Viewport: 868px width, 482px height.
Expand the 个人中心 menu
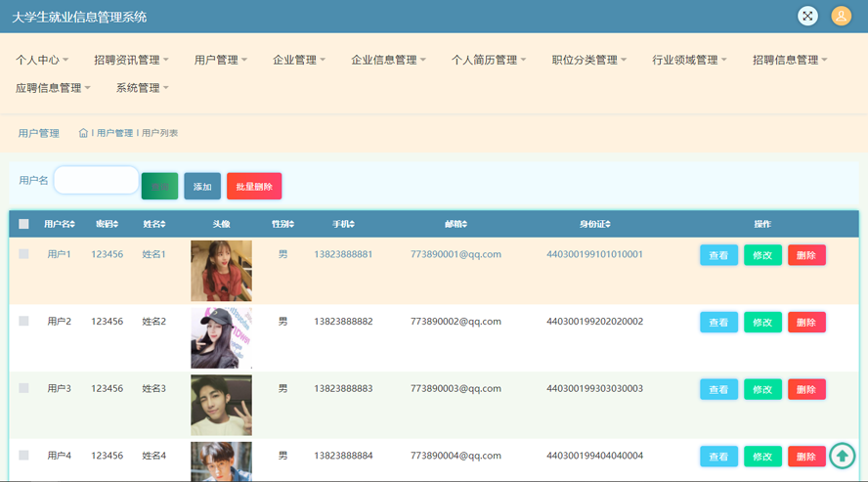pos(42,60)
